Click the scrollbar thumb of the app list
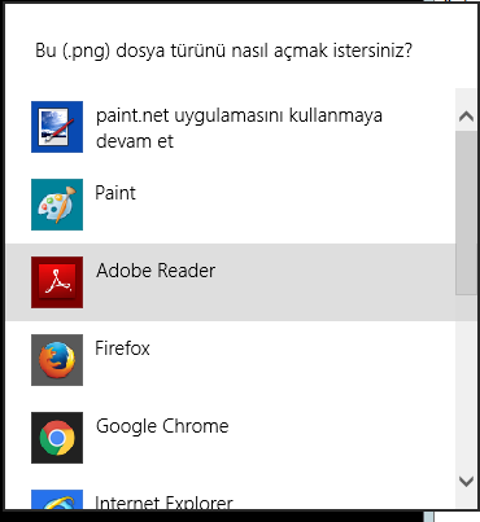This screenshot has height=522, width=480. click(466, 213)
